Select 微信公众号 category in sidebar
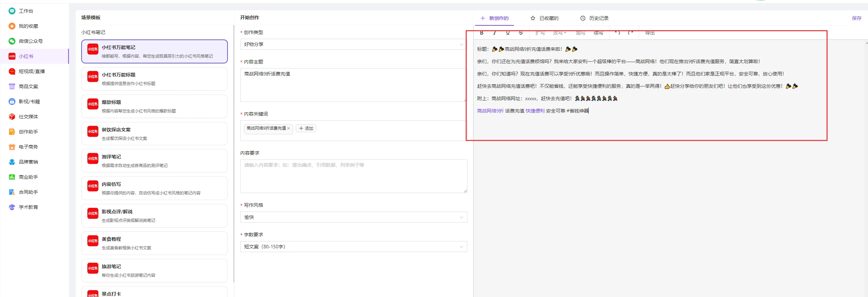This screenshot has height=297, width=868. click(31, 41)
